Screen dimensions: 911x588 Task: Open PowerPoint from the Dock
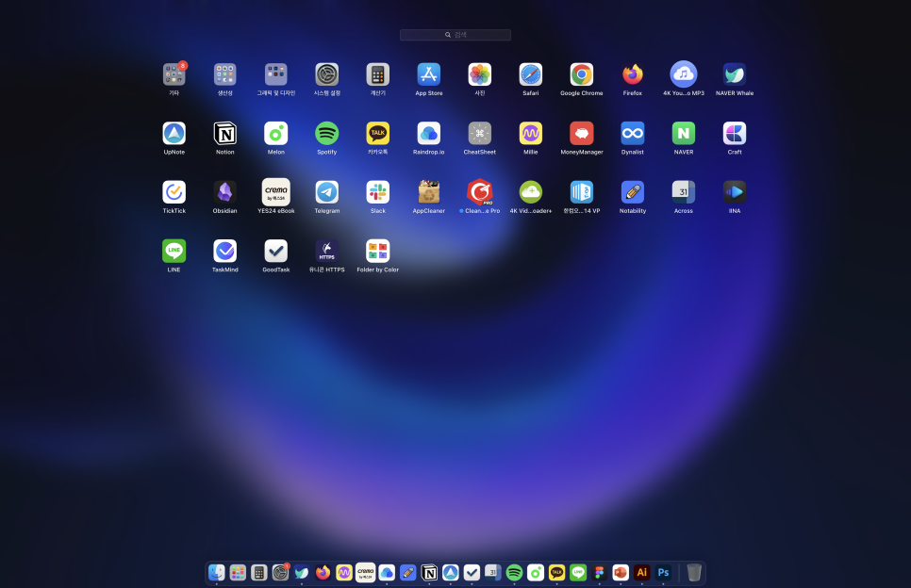[621, 573]
